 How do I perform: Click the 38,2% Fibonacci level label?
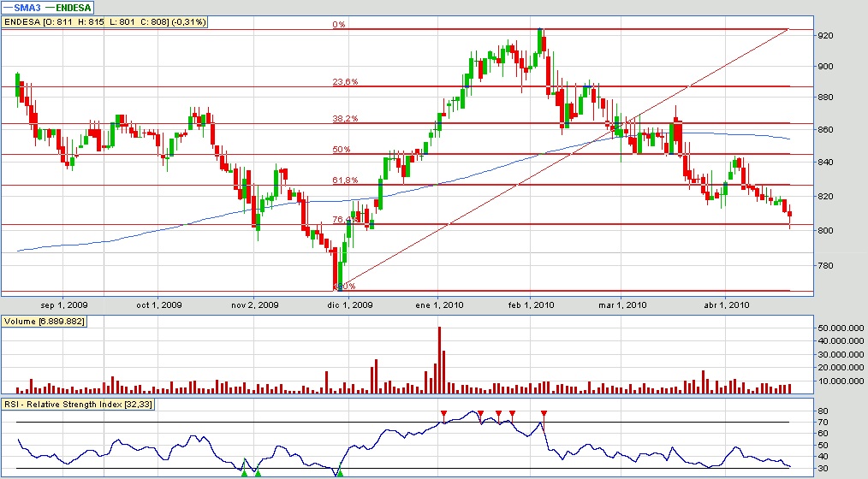tap(346, 118)
